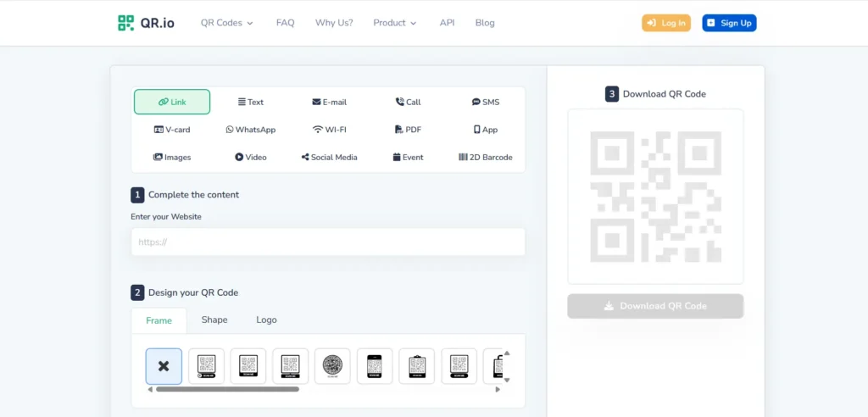Switch to the Shape tab
This screenshot has width=868, height=417.
(214, 320)
